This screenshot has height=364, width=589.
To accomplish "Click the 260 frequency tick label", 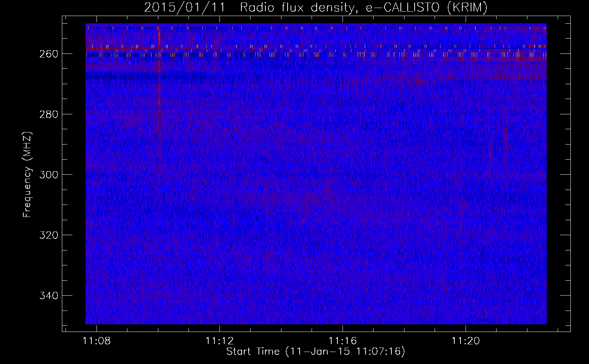I will [x=48, y=54].
